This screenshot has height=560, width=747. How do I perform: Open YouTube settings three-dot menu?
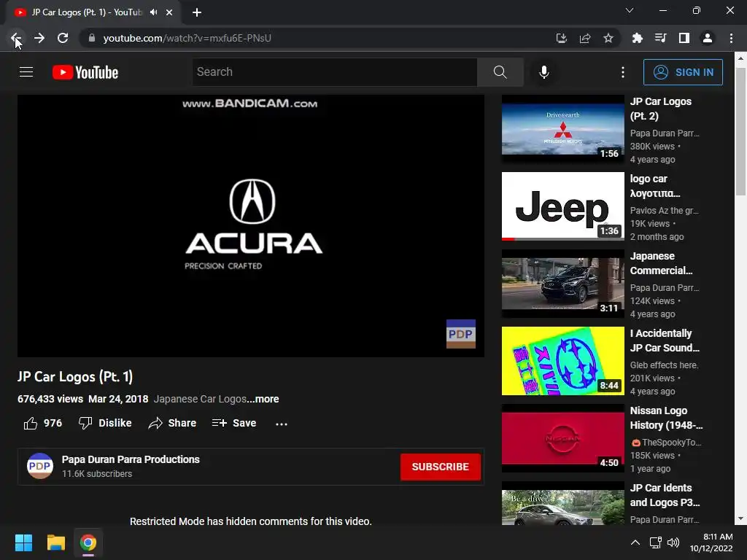pyautogui.click(x=623, y=72)
